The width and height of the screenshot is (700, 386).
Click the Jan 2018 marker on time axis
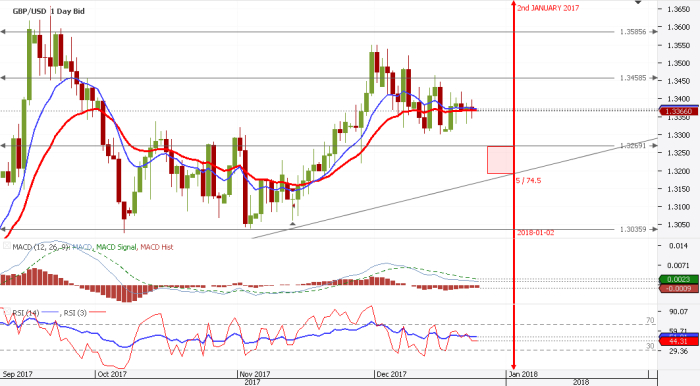[523, 374]
